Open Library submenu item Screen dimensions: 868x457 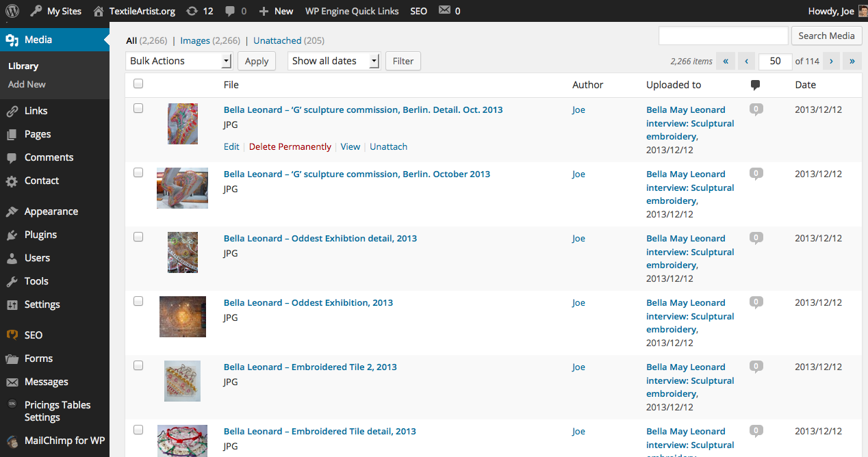[x=23, y=66]
